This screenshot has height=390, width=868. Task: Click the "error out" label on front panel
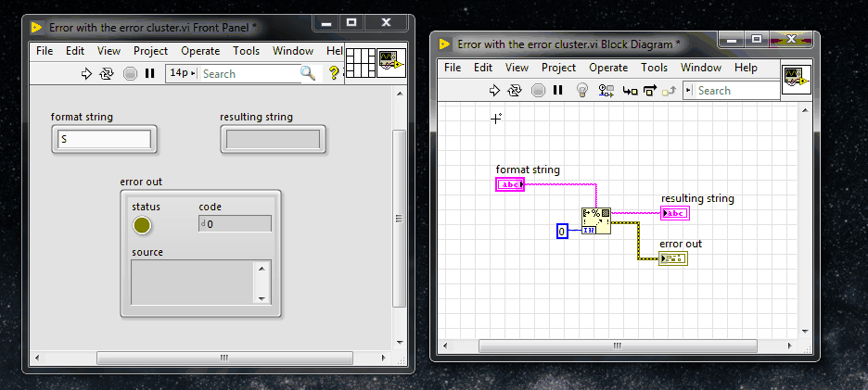(x=141, y=182)
